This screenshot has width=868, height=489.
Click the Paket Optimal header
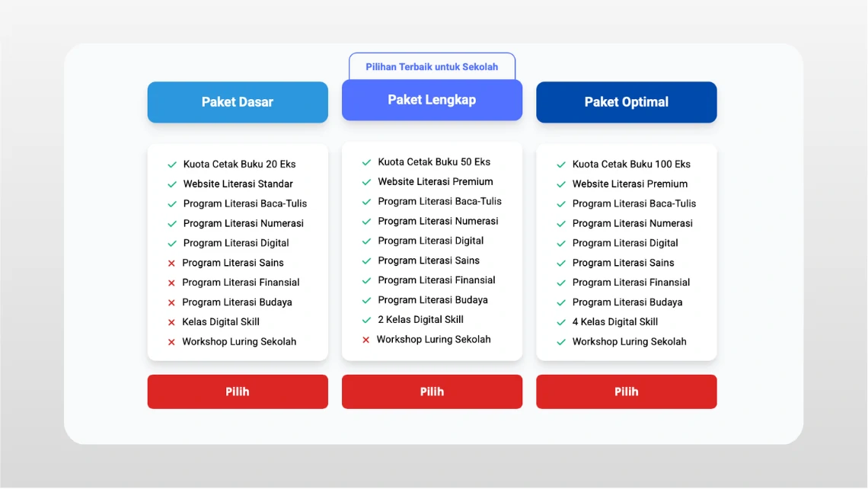626,102
